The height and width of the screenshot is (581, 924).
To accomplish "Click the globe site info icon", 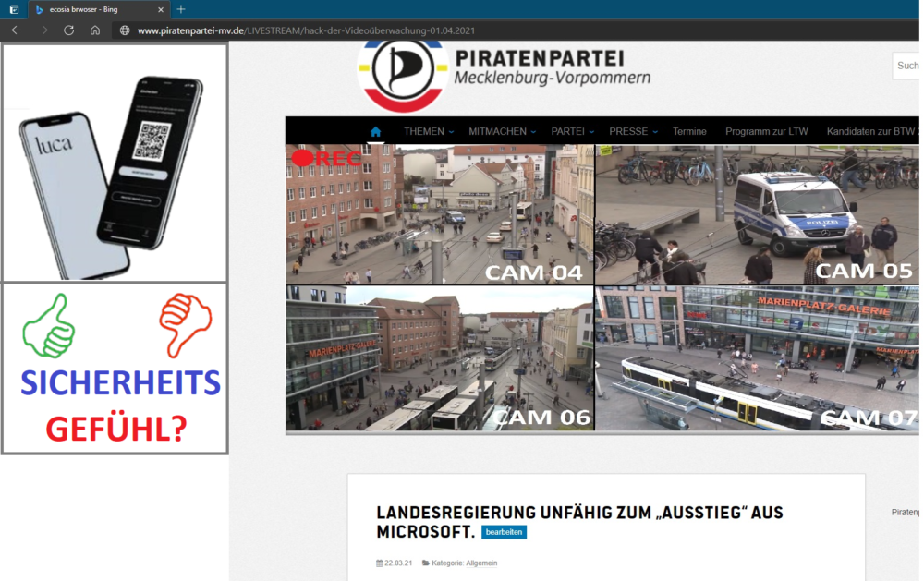I will pos(125,30).
